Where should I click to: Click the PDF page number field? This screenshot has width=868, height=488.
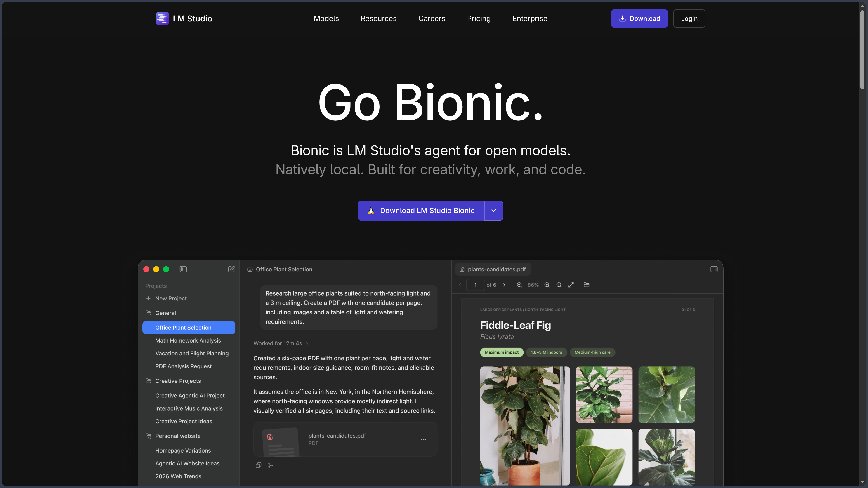click(475, 285)
